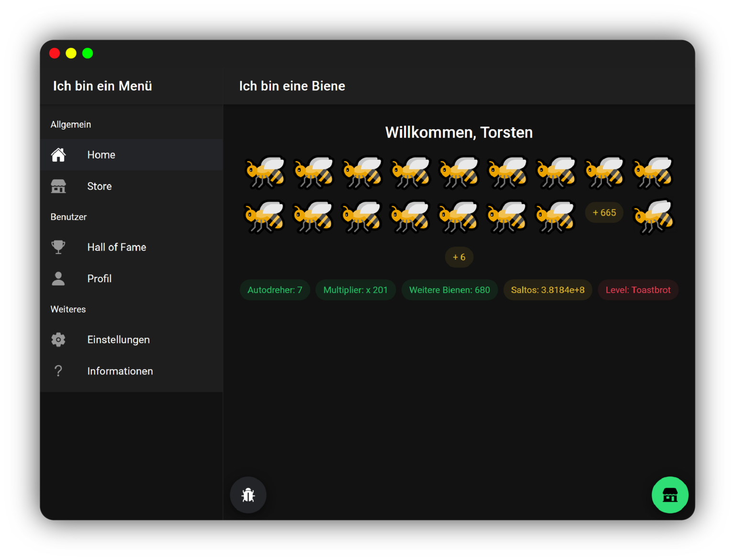Viewport: 735px width, 560px height.
Task: Open the green floating store button
Action: (x=670, y=495)
